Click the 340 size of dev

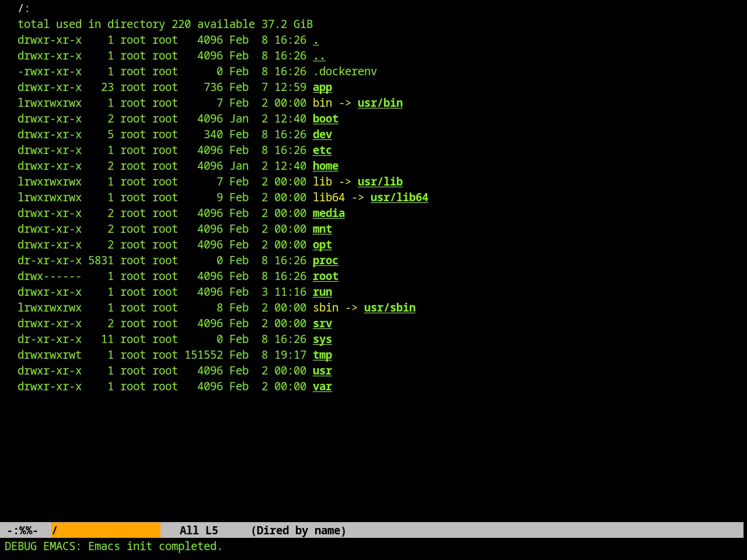(x=213, y=135)
